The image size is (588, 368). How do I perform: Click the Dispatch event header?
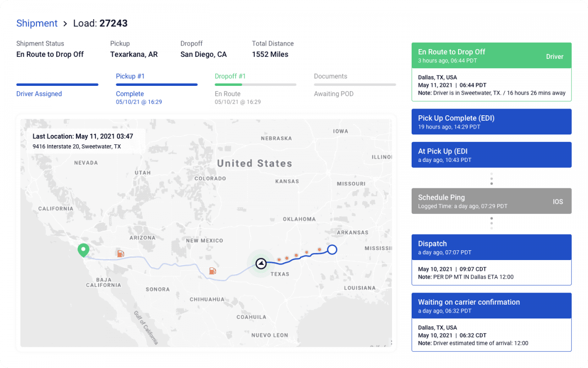pyautogui.click(x=491, y=247)
